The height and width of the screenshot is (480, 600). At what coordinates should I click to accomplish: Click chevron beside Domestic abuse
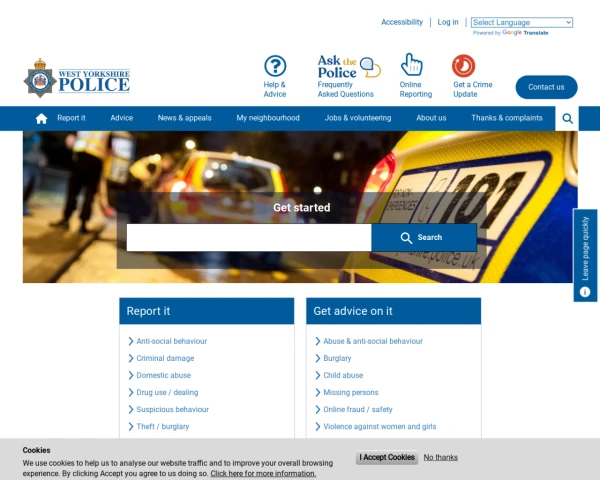tap(131, 375)
